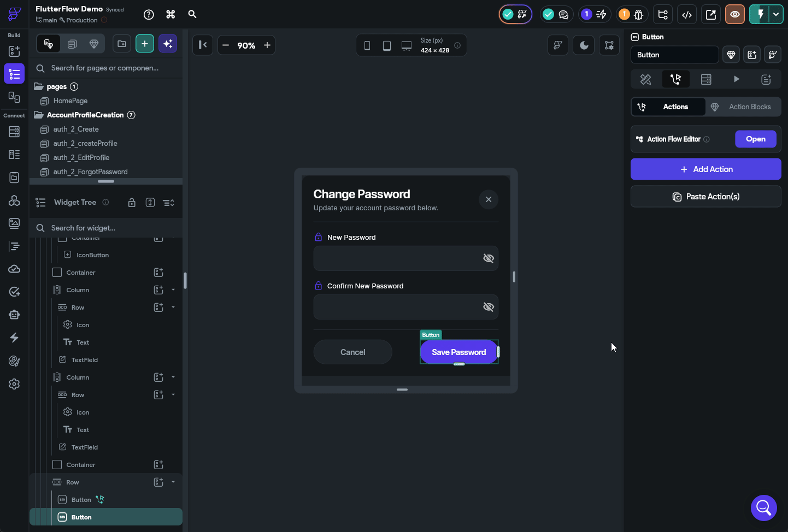The image size is (788, 532).
Task: Toggle widget tree display options icon
Action: (169, 203)
